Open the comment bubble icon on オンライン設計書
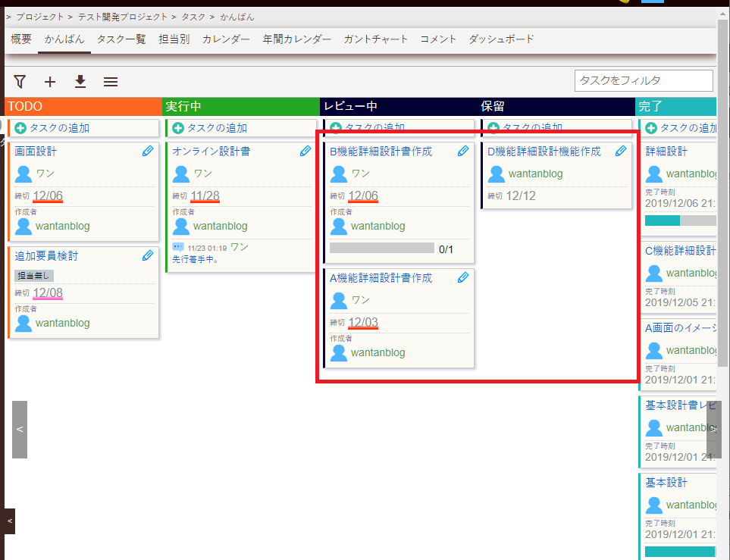The image size is (730, 560). (x=180, y=246)
